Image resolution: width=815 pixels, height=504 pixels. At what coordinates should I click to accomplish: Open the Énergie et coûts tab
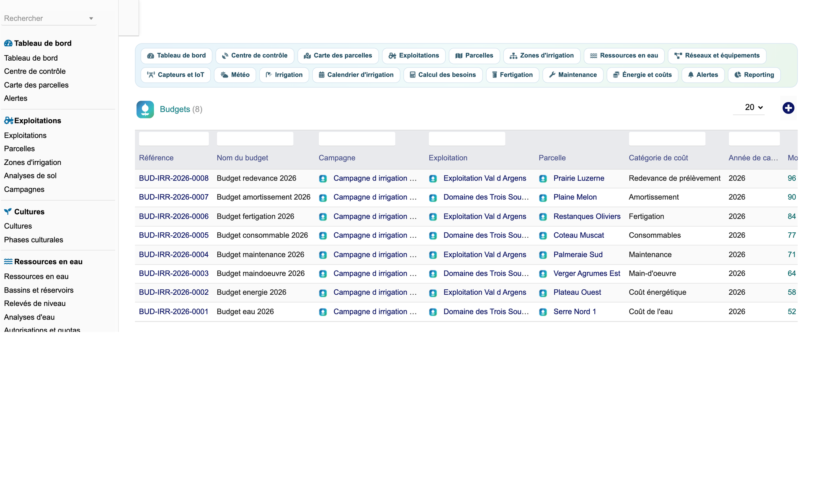(x=642, y=75)
